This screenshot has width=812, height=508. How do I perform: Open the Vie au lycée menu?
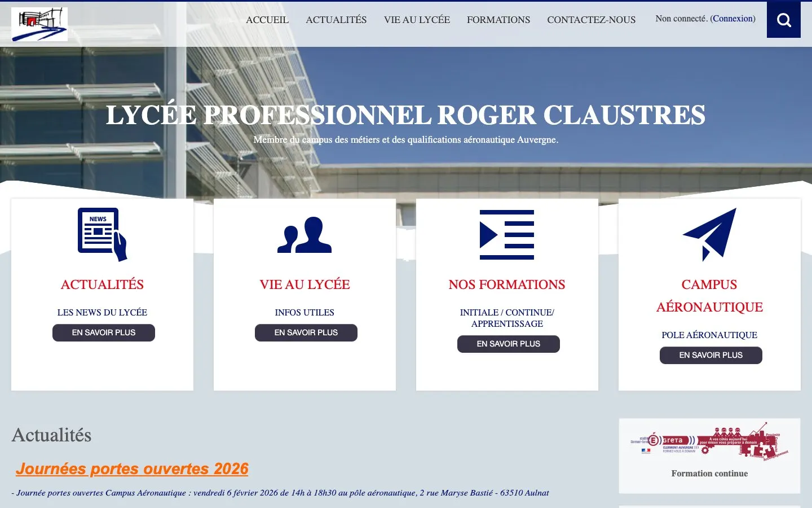(x=417, y=20)
